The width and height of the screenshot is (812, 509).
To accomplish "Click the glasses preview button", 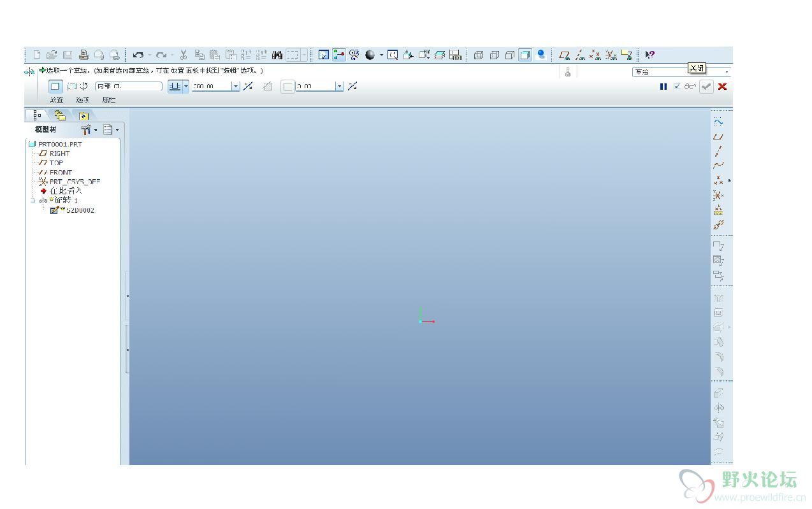I will click(690, 86).
